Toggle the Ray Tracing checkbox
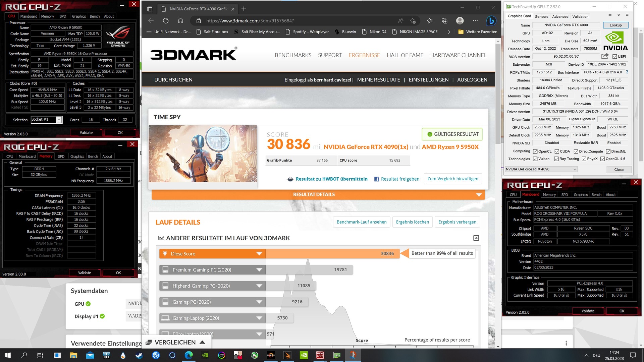The image size is (644, 362). coord(556,159)
